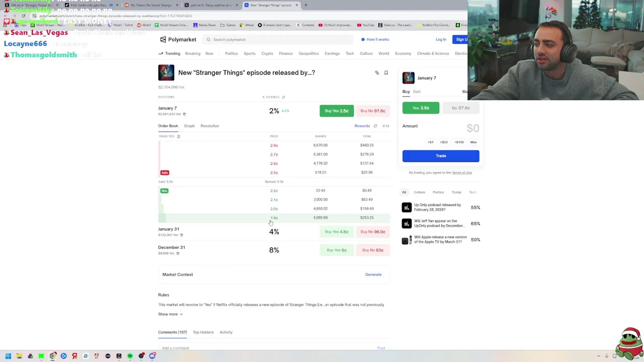644x362 pixels.
Task: Open the YouTube bookmark
Action: tap(366, 25)
